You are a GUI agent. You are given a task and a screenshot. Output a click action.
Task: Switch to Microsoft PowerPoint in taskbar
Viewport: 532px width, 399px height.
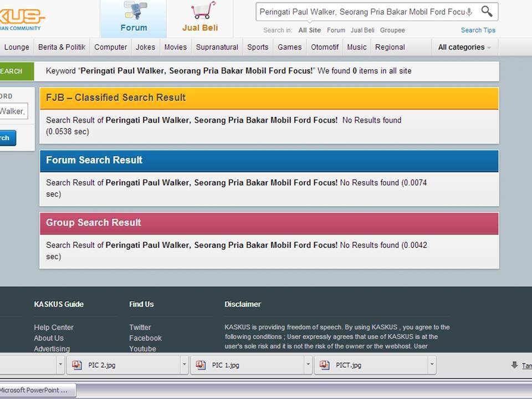pyautogui.click(x=37, y=390)
